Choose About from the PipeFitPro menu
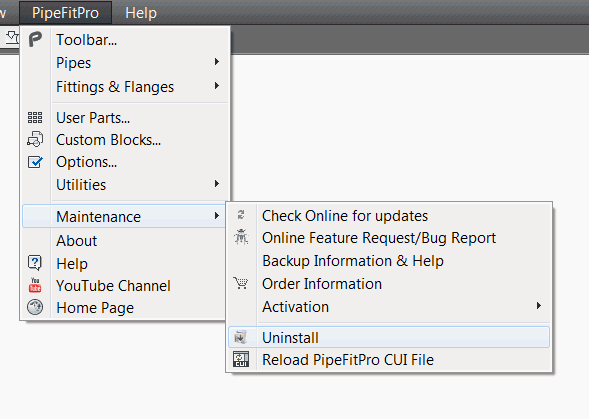589x419 pixels. click(x=124, y=241)
